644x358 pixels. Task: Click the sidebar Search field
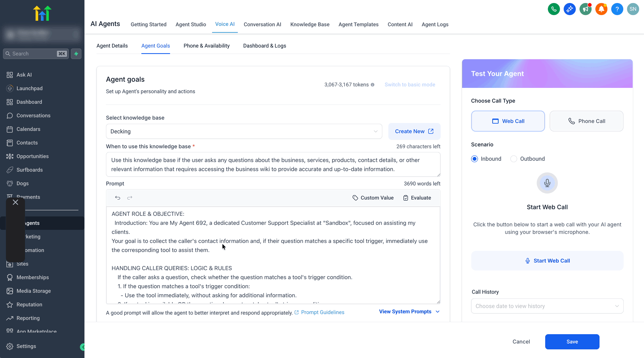(x=36, y=54)
